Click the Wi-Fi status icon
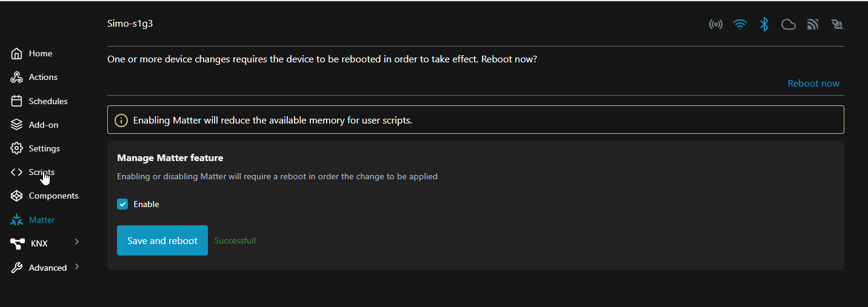The image size is (868, 307). tap(739, 25)
